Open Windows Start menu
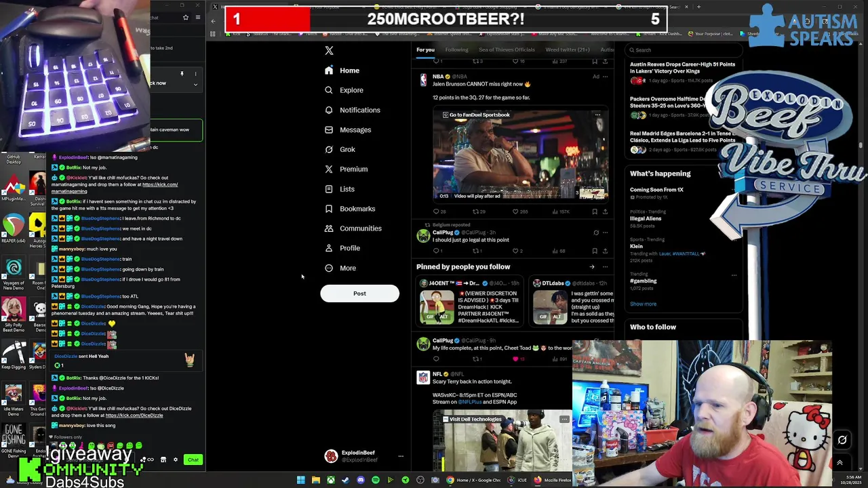 300,480
